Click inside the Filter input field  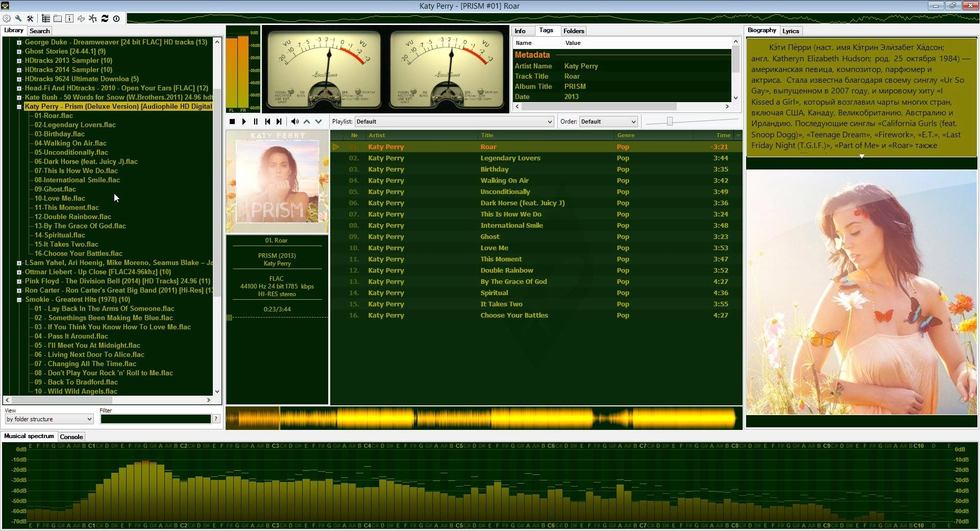tap(156, 419)
